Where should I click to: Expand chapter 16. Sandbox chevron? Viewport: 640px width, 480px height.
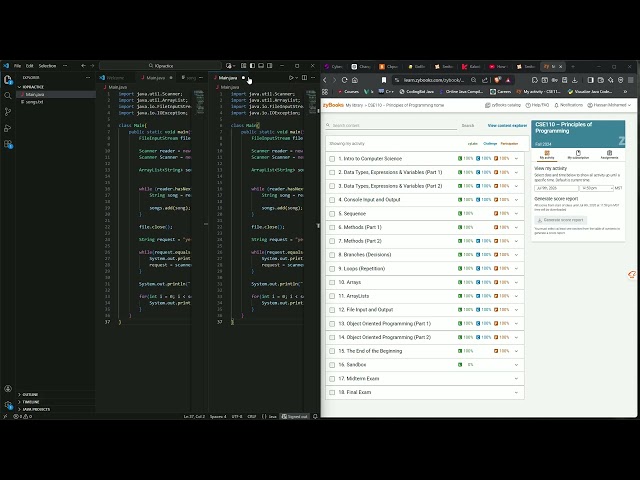click(516, 364)
